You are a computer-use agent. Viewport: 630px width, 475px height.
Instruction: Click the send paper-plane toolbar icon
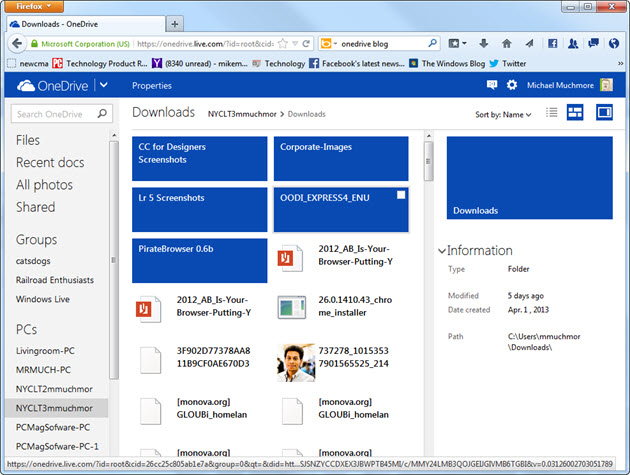[x=530, y=43]
